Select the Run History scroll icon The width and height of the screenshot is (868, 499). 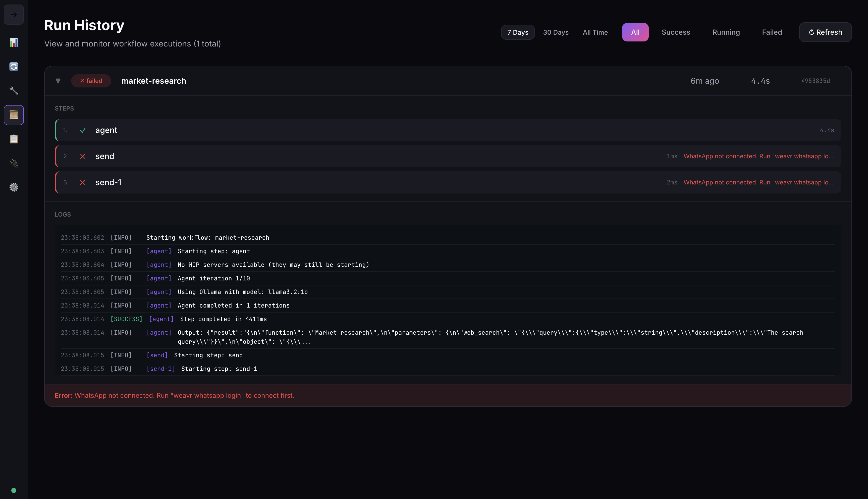14,115
